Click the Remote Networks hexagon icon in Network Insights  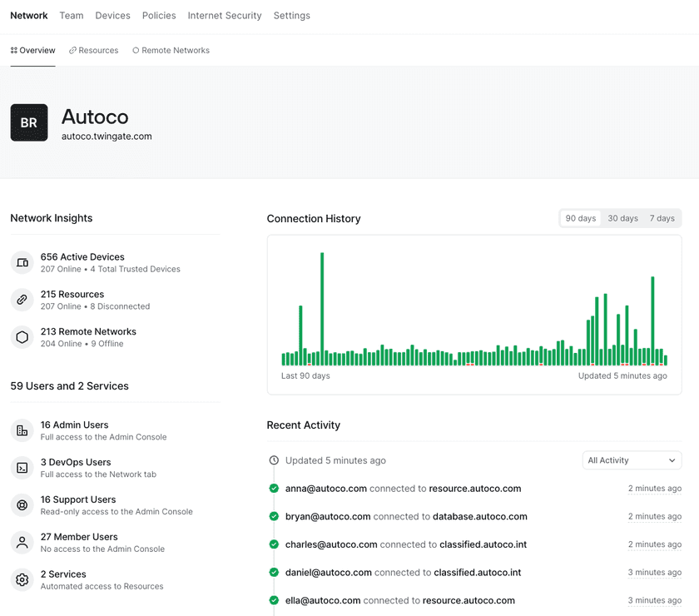pos(22,337)
